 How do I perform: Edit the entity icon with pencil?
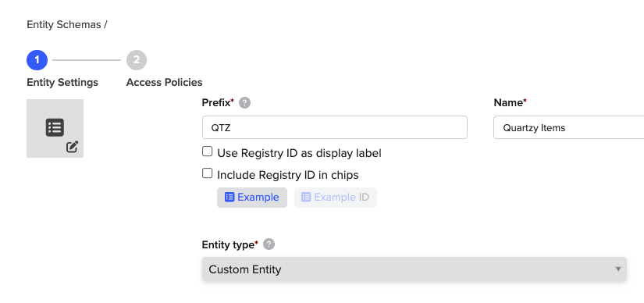(x=73, y=146)
